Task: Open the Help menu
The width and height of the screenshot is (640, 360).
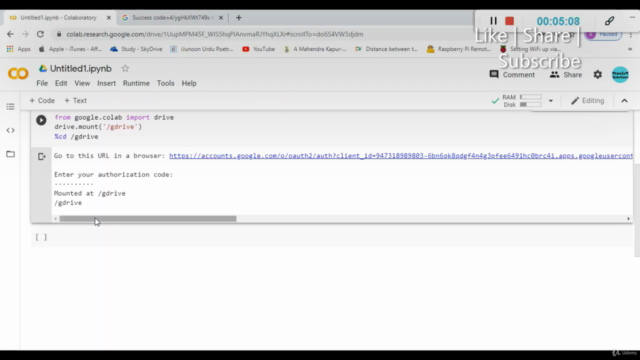Action: [189, 83]
